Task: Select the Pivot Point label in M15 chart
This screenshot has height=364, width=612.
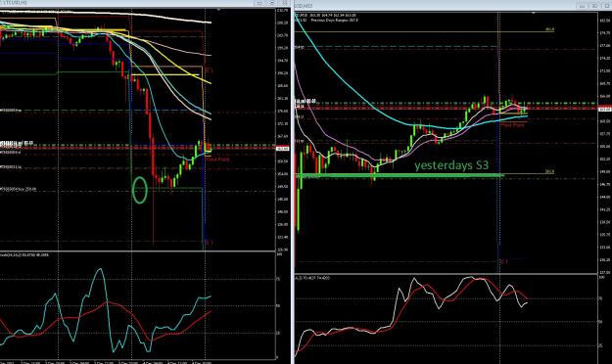Action: (x=513, y=125)
